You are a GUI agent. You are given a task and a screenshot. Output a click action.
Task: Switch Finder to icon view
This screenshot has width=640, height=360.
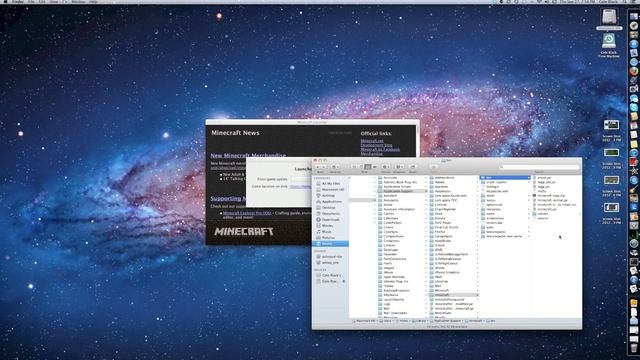(x=354, y=167)
